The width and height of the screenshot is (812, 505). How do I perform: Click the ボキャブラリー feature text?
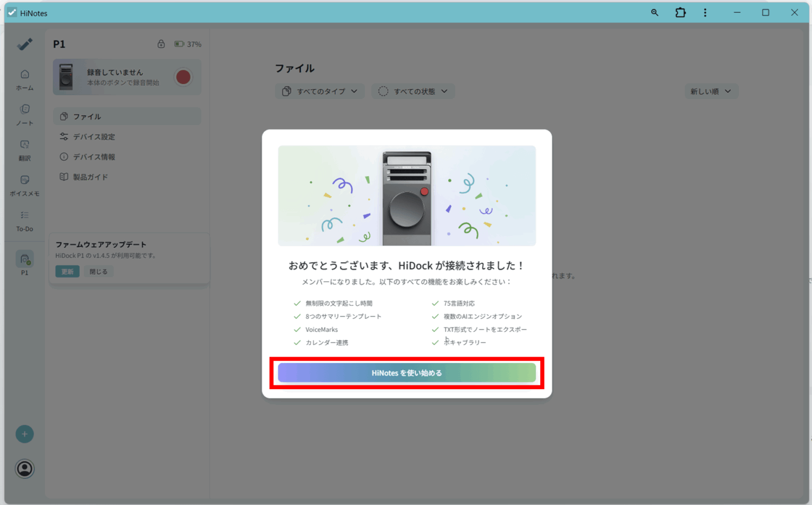(x=465, y=342)
